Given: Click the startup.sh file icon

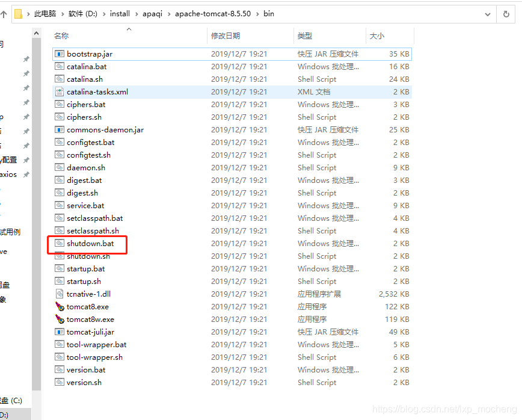Looking at the screenshot, I should [x=60, y=282].
